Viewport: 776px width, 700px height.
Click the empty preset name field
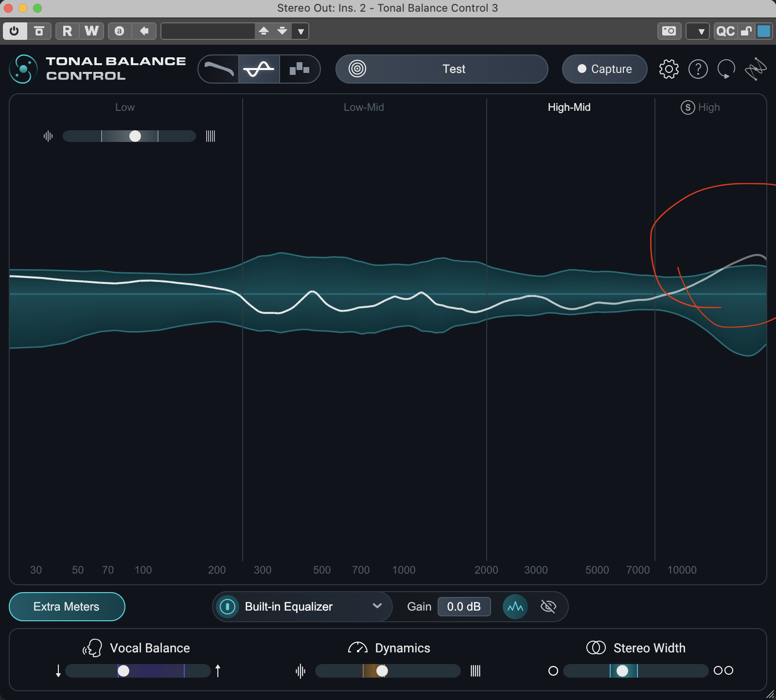point(208,31)
